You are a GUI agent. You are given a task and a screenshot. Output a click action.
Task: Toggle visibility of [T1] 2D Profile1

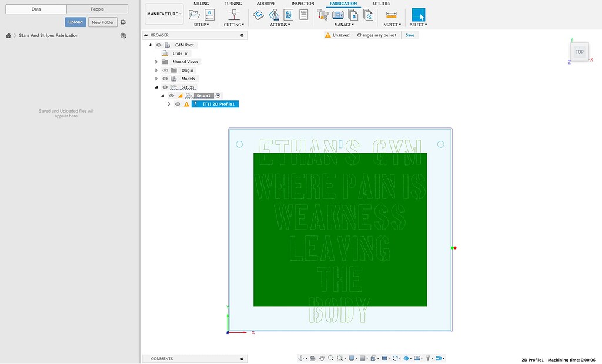tap(178, 103)
